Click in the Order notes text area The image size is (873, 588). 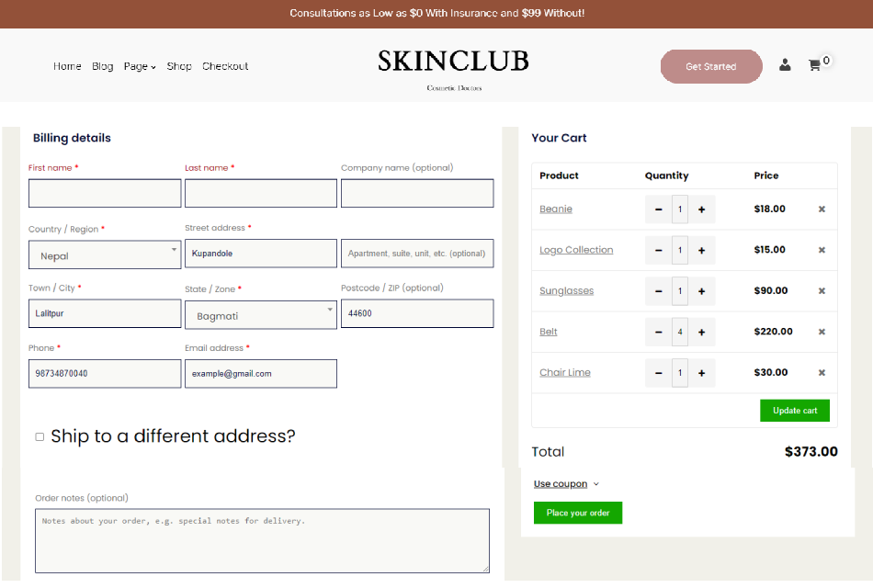pos(262,541)
